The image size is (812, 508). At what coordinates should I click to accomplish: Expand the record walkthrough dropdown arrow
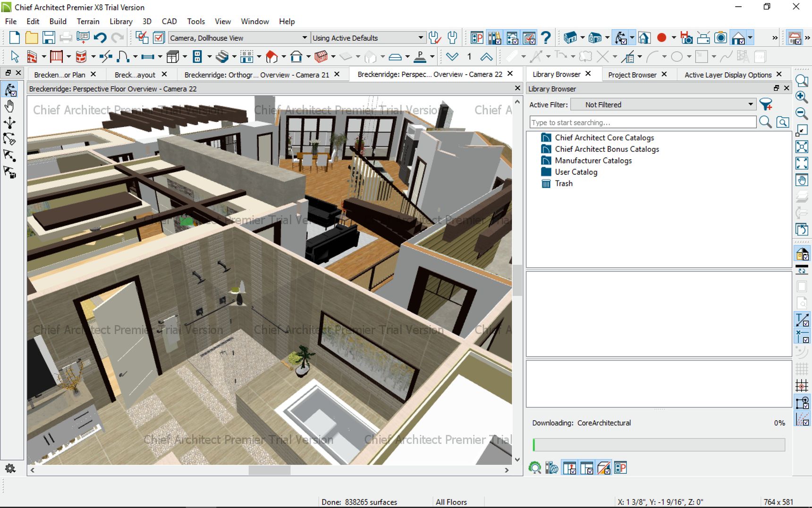tap(674, 38)
